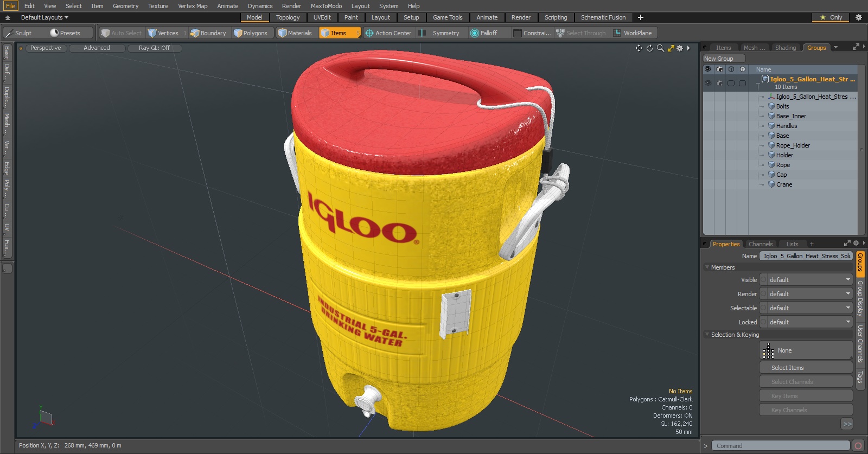Open the Advanced shading style dropdown
The width and height of the screenshot is (868, 454).
97,48
